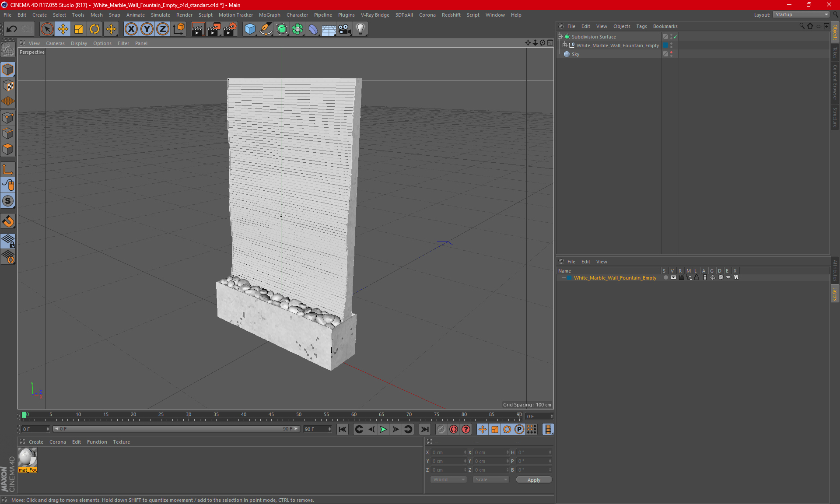Select the Sky object

[x=575, y=54]
